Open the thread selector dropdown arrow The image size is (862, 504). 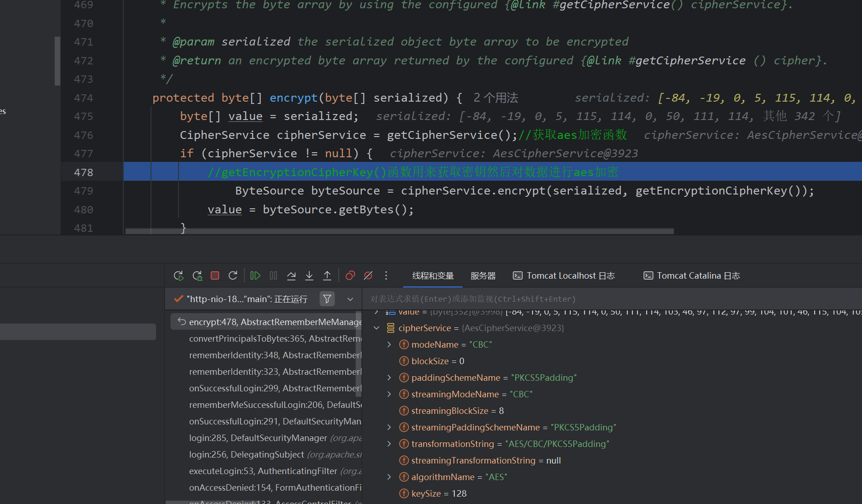(350, 299)
